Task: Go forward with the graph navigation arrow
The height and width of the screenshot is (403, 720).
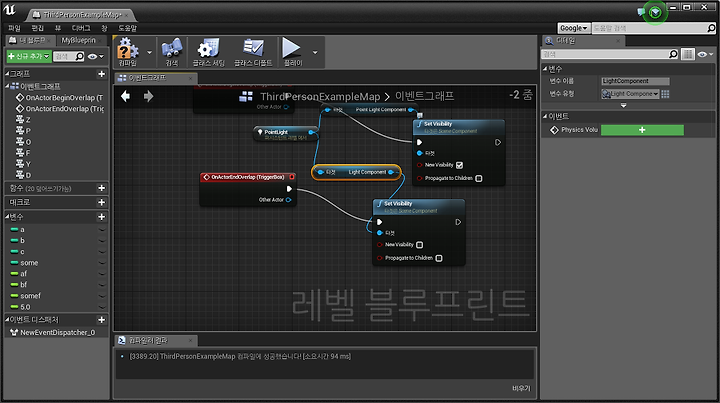Action: [148, 96]
